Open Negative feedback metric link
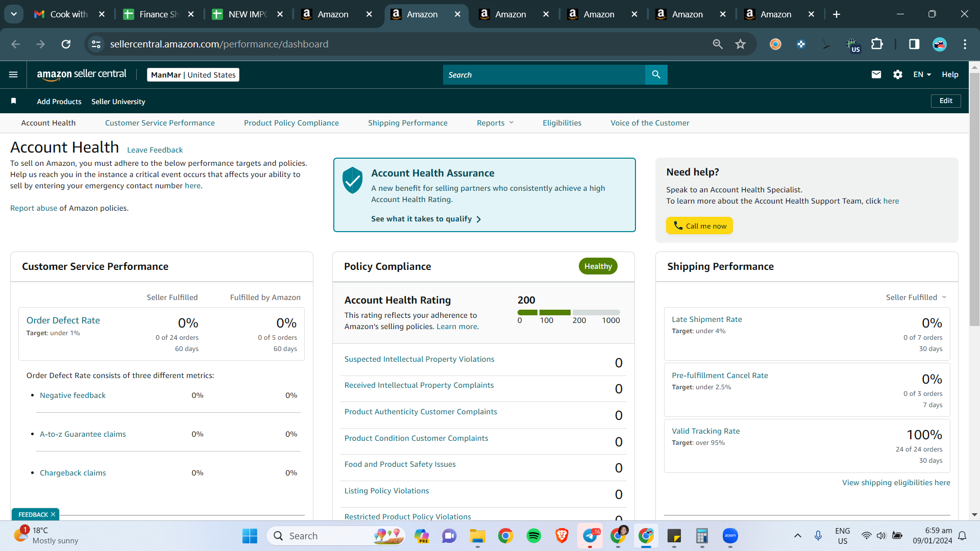This screenshot has width=980, height=551. [x=72, y=395]
